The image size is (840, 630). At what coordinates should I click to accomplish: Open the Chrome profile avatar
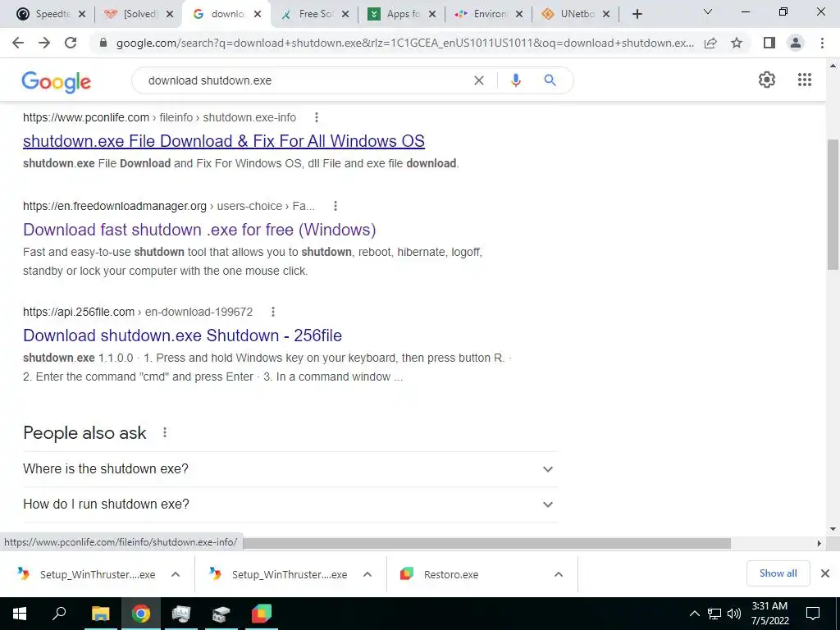pos(796,43)
